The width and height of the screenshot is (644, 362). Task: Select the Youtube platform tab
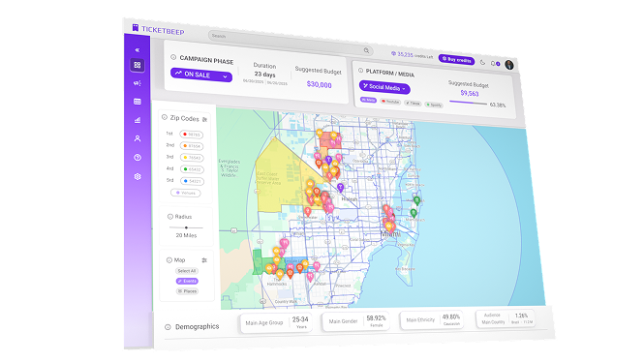click(390, 102)
